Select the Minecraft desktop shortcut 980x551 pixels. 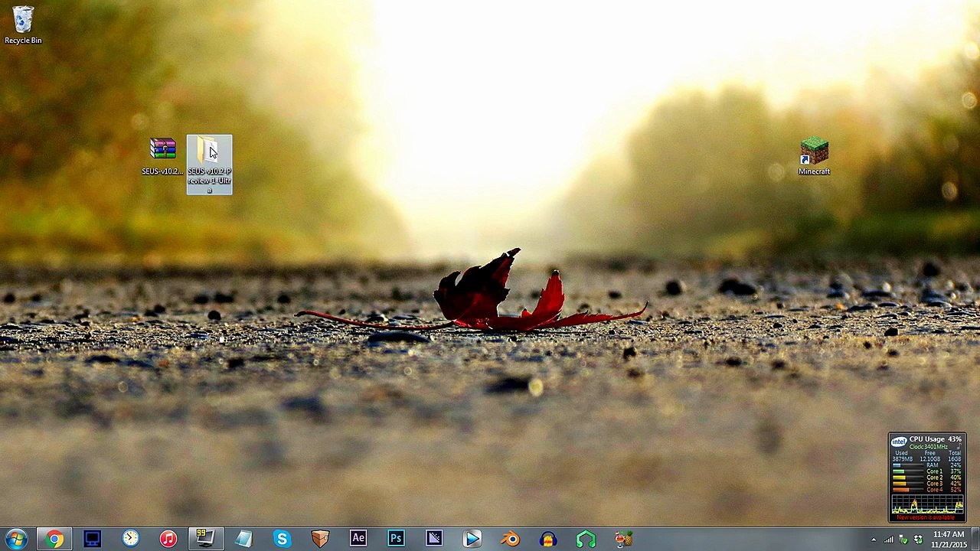pos(814,156)
